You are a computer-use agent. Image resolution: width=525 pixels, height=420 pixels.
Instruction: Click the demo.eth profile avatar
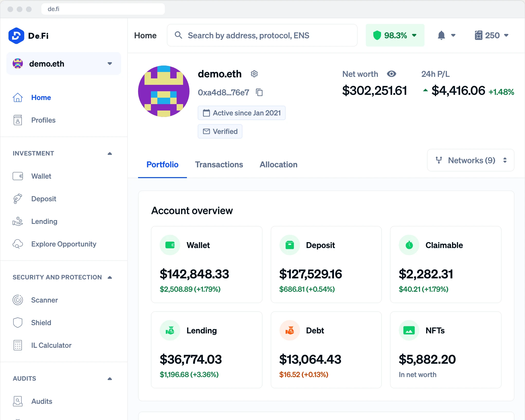click(164, 91)
